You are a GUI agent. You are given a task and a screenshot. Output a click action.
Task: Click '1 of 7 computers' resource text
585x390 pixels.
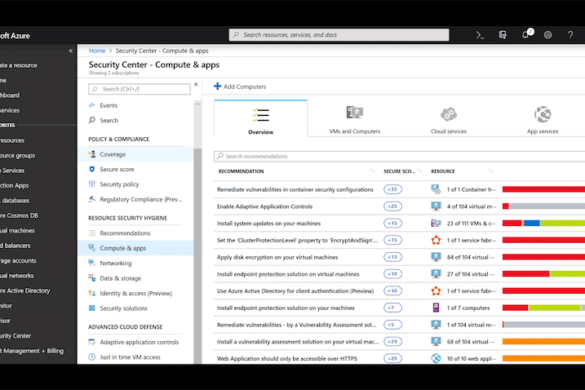click(468, 308)
